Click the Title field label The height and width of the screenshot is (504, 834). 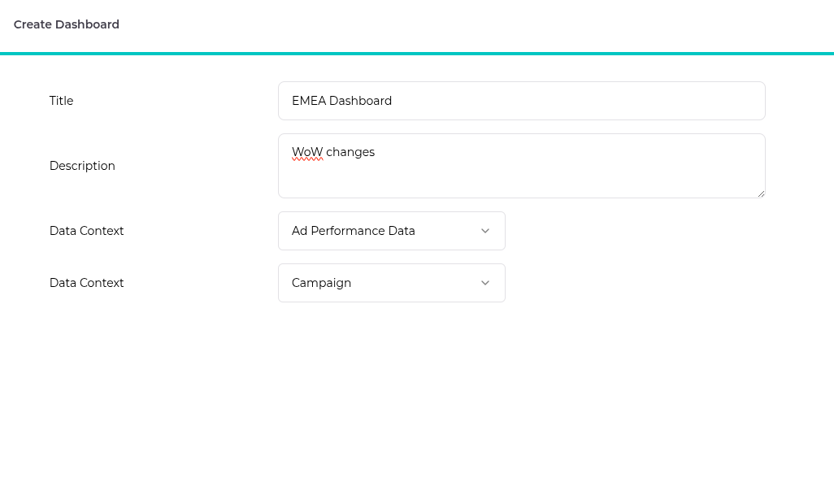61,101
